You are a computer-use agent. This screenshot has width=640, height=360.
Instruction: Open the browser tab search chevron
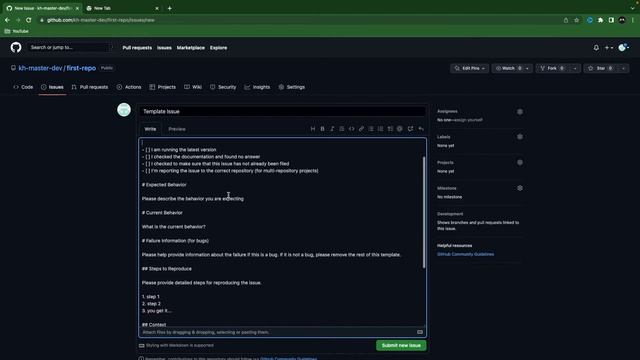pyautogui.click(x=633, y=8)
